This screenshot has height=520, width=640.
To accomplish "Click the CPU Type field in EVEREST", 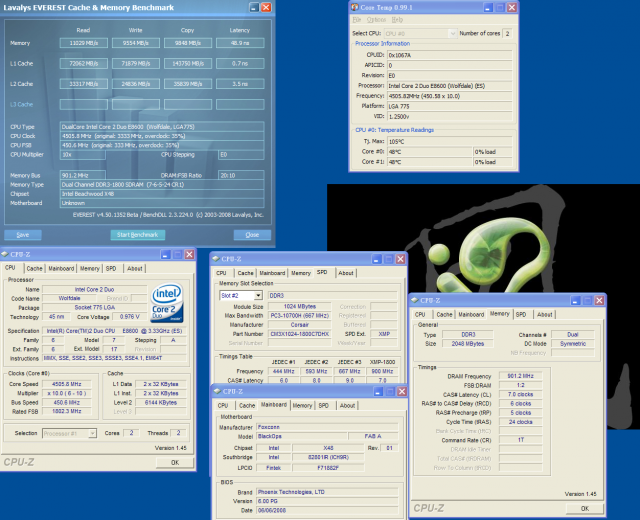I will pos(162,127).
